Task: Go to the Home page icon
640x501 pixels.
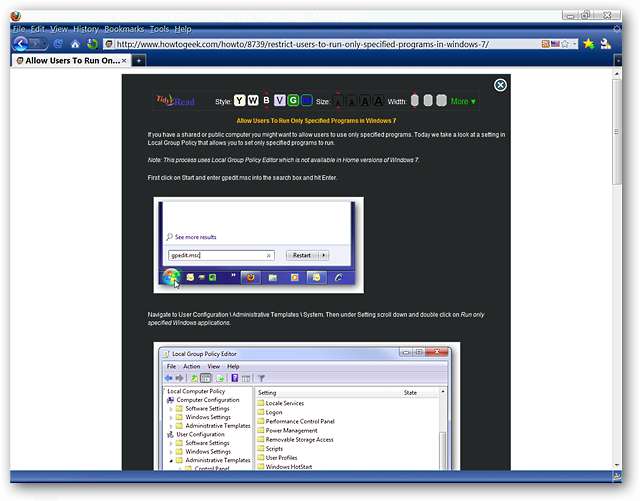Action: point(75,44)
